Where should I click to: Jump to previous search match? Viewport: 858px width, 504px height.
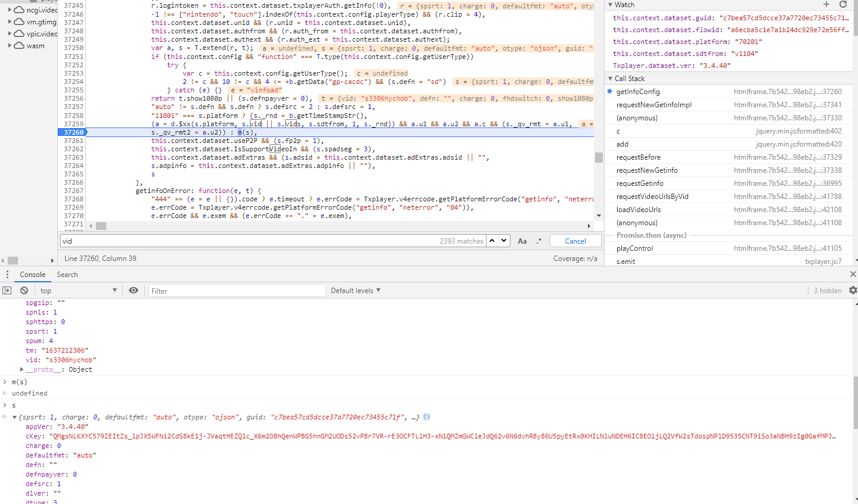[492, 241]
